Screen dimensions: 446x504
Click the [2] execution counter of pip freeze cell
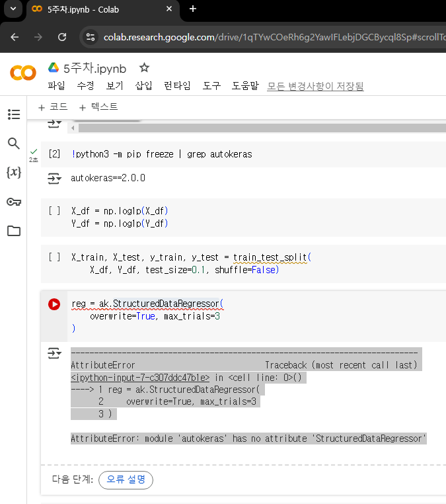click(x=54, y=154)
